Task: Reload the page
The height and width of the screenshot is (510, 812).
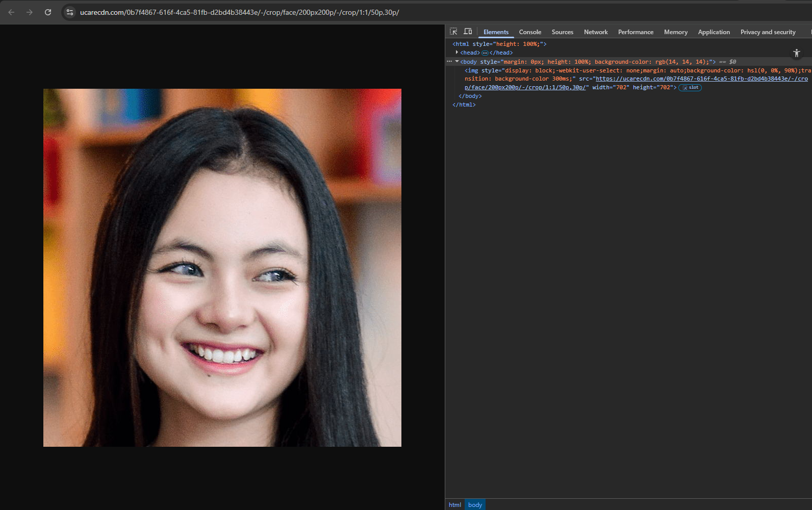Action: click(48, 12)
